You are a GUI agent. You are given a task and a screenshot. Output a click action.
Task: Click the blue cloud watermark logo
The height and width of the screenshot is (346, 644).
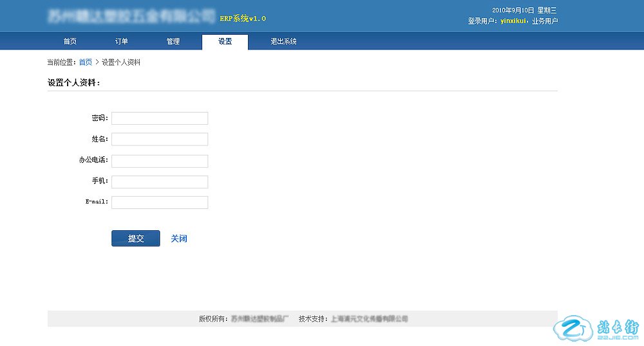coord(571,329)
